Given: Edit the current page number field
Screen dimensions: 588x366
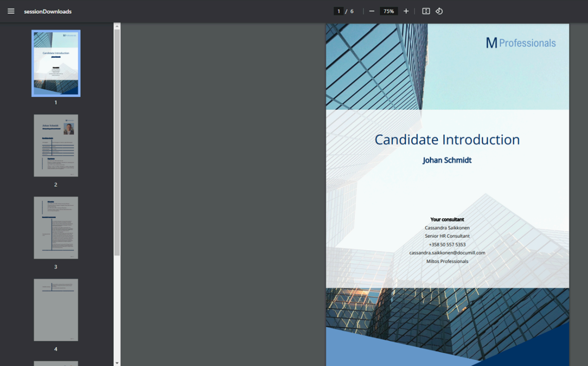Looking at the screenshot, I should tap(338, 11).
